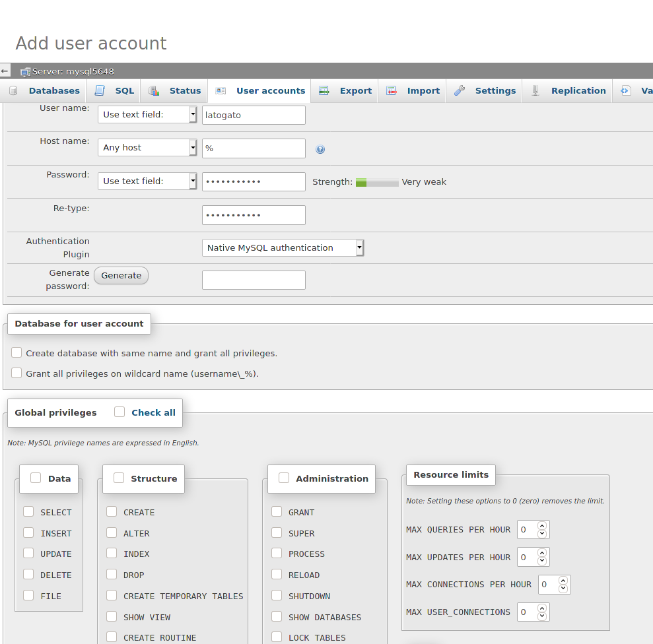
Task: Click the SQL tab icon
Action: pos(100,91)
